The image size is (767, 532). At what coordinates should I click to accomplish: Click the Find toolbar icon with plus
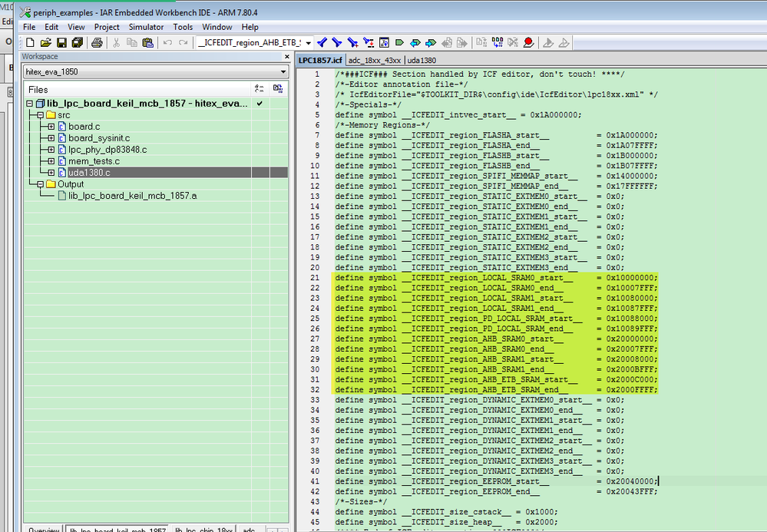352,43
